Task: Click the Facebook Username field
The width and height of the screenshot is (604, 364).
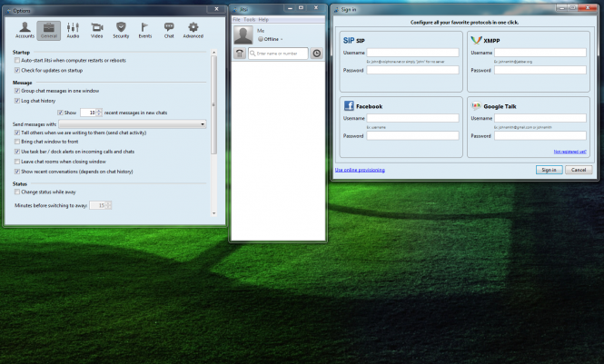Action: pyautogui.click(x=412, y=118)
